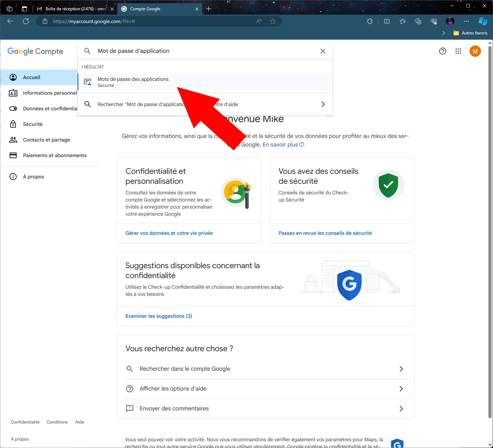Go back with the browser back arrow
The width and height of the screenshot is (493, 448).
pos(10,21)
